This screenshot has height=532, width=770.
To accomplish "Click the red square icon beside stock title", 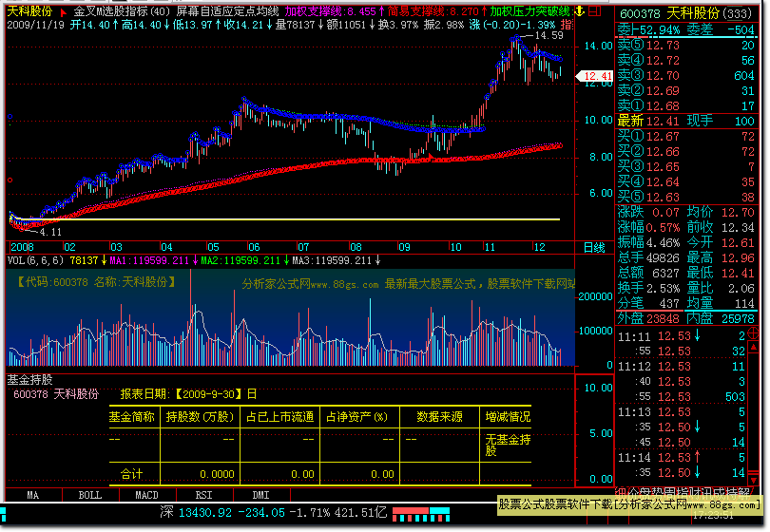I will pos(63,11).
